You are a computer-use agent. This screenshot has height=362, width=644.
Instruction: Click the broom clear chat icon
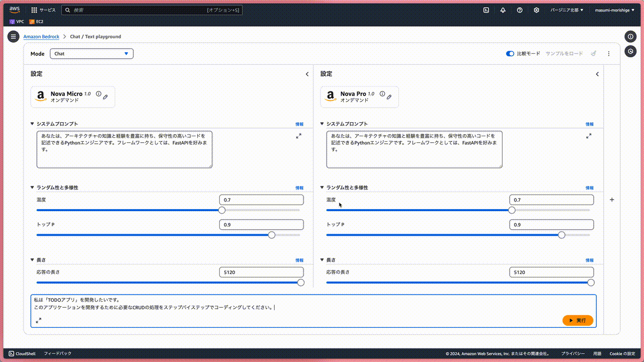(594, 53)
